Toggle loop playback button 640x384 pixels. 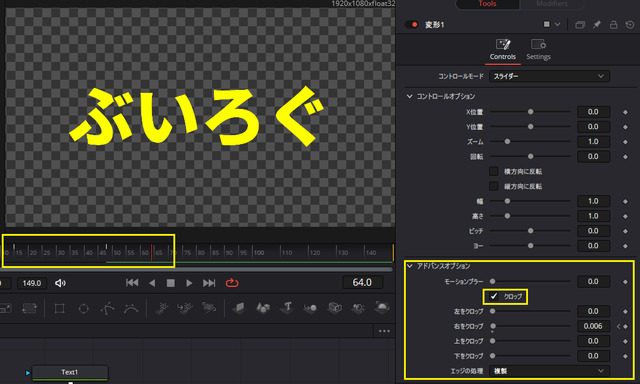coord(232,283)
